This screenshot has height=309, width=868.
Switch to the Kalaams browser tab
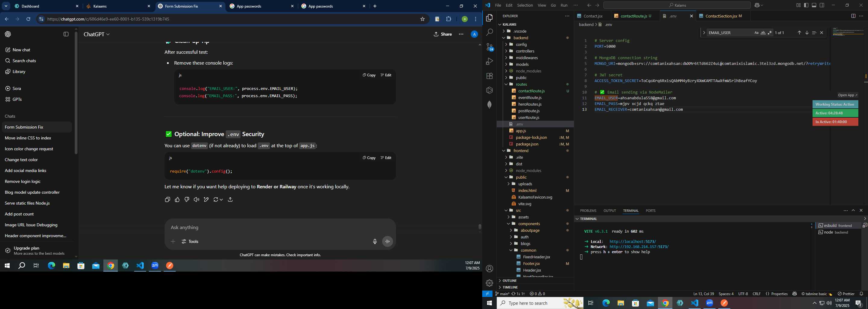click(118, 6)
